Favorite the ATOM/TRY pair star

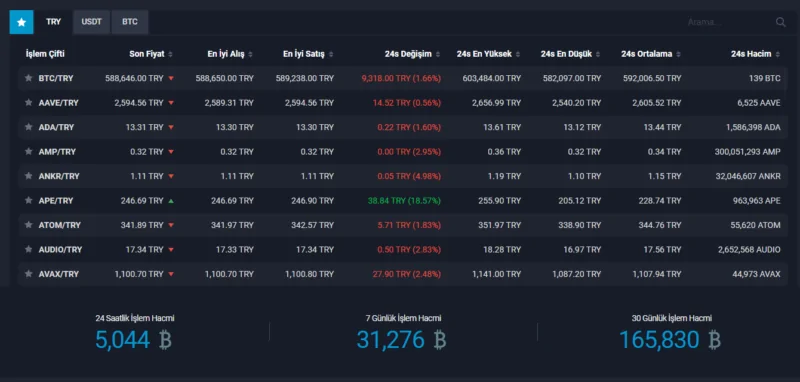click(29, 225)
